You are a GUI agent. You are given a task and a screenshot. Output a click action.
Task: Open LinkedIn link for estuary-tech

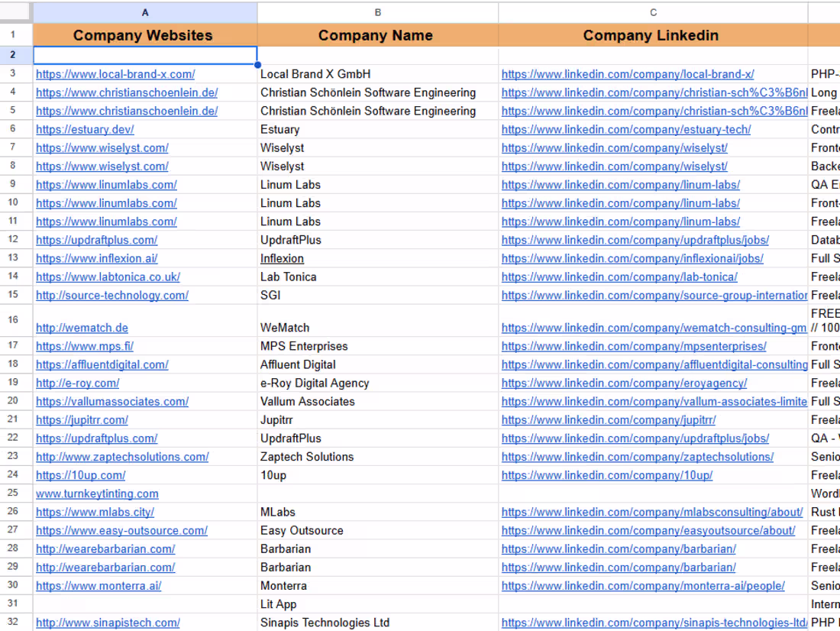(626, 129)
